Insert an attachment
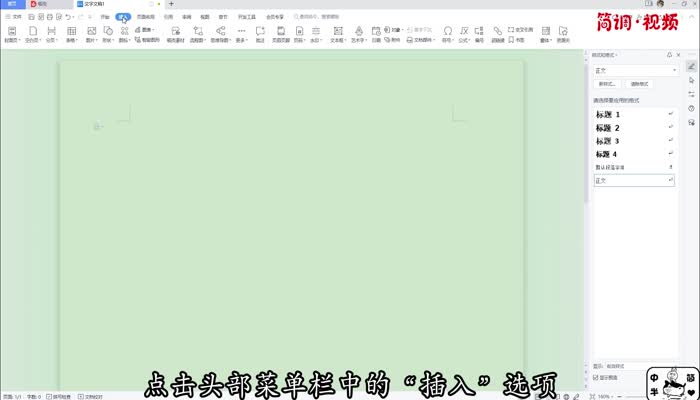Screen dimensions: 700x400 pyautogui.click(x=392, y=40)
